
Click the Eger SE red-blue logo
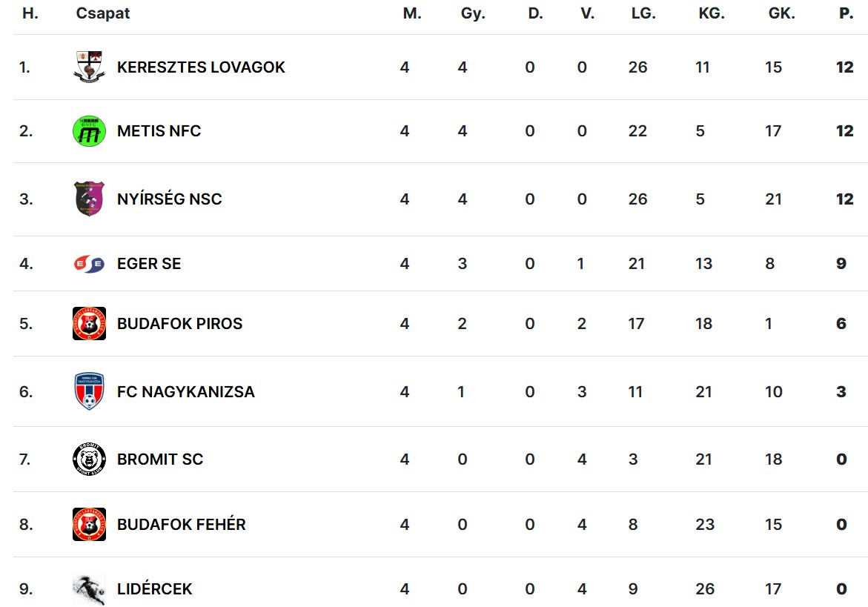(x=89, y=264)
